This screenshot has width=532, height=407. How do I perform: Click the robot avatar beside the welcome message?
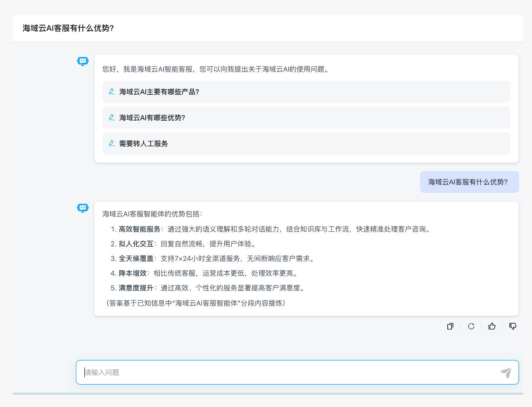(x=83, y=61)
